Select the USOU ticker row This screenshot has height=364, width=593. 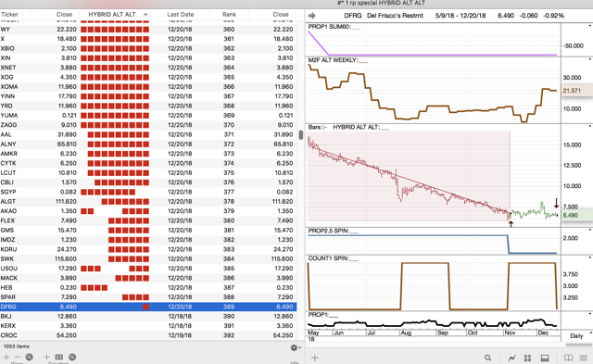[x=148, y=269]
